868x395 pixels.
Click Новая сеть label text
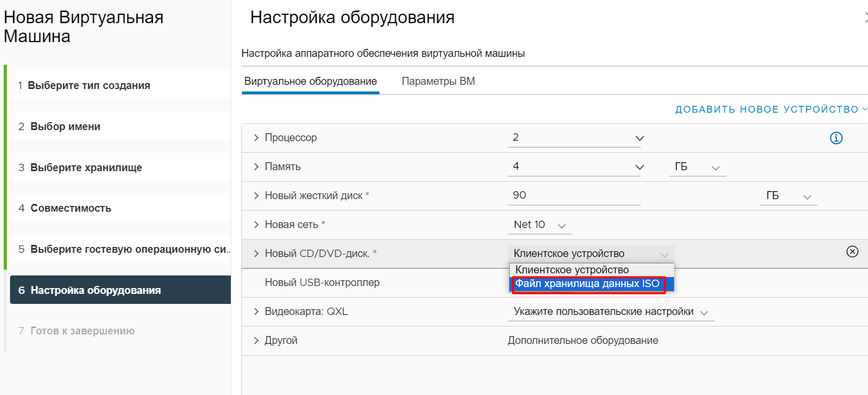coord(291,224)
